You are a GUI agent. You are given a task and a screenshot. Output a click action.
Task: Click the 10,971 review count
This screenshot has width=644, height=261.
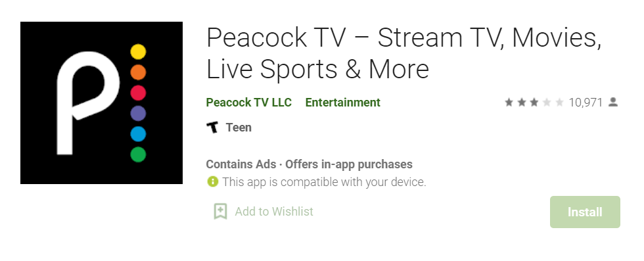tap(586, 103)
